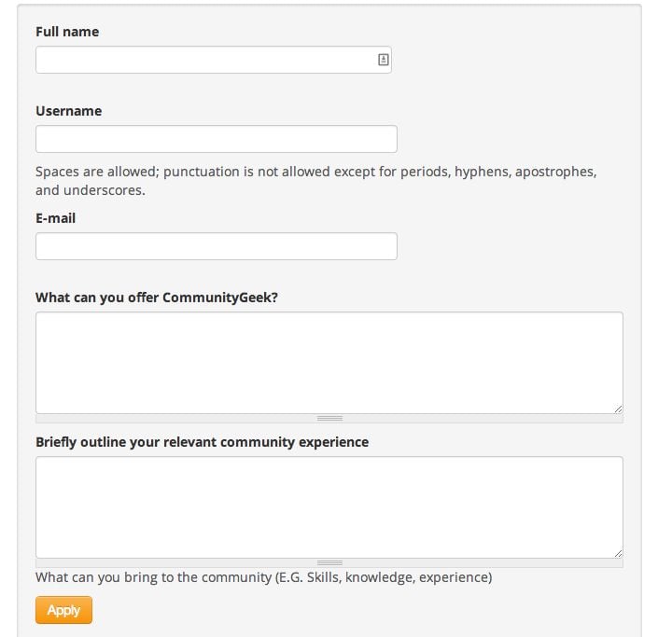Click inside the 'What can you offer CommunityGeek?' textarea
672x637 pixels.
[329, 363]
